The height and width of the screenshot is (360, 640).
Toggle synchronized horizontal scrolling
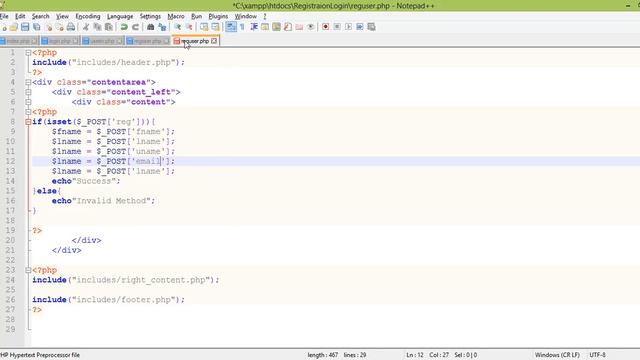tap(215, 27)
